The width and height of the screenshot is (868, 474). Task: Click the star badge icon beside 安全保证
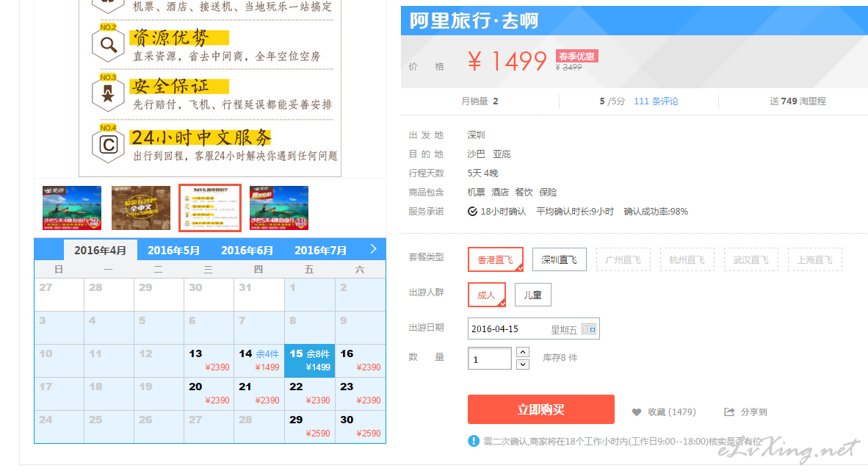(108, 94)
